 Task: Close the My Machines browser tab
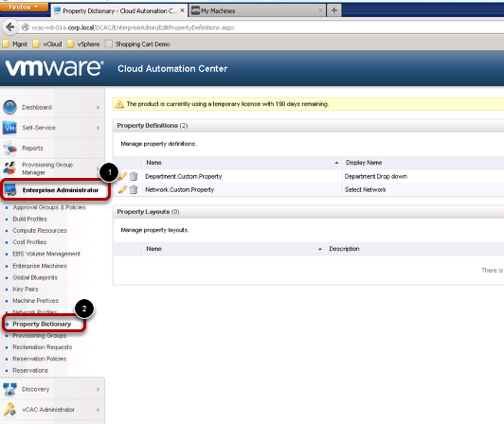[320, 10]
